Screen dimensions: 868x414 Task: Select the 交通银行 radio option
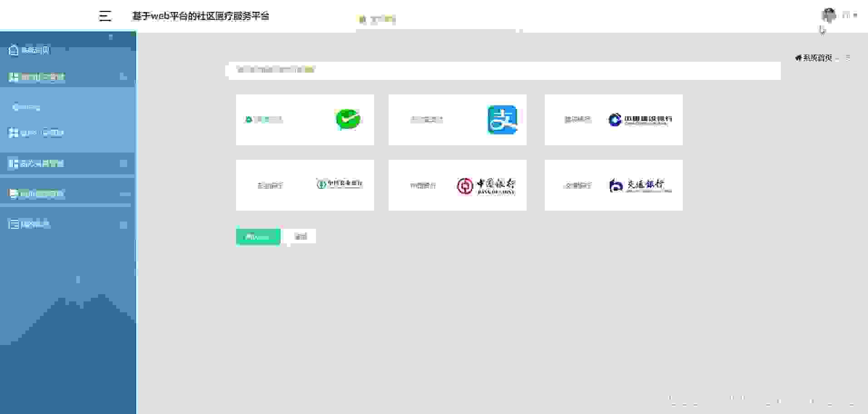(x=577, y=186)
